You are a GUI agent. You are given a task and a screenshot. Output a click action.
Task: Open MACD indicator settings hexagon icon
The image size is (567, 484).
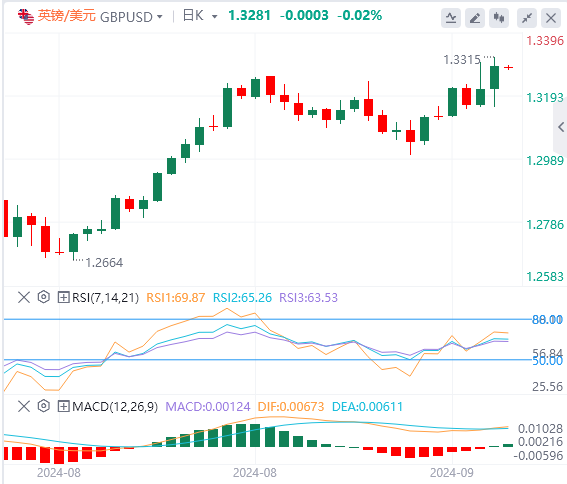[x=43, y=406]
